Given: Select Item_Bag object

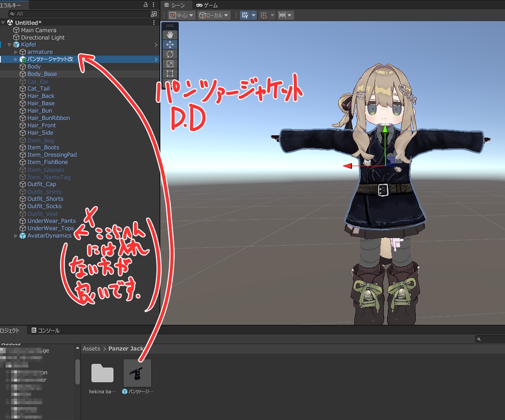Looking at the screenshot, I should click(x=40, y=140).
